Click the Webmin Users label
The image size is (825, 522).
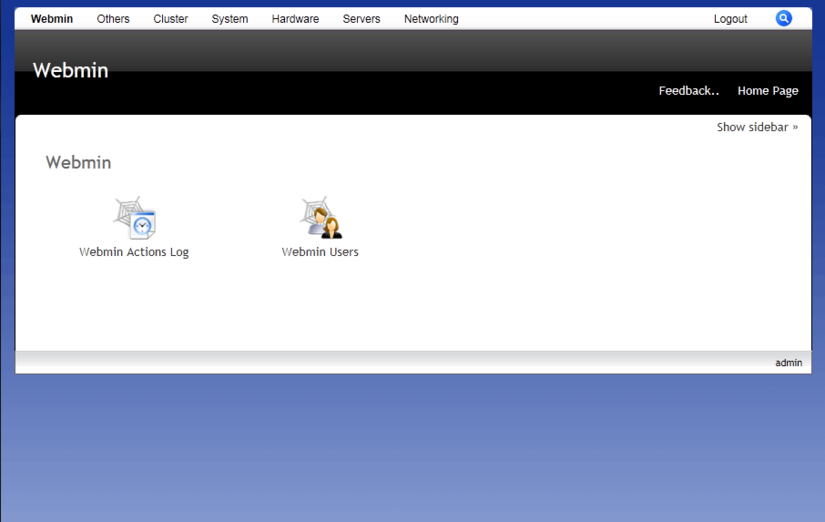point(320,252)
